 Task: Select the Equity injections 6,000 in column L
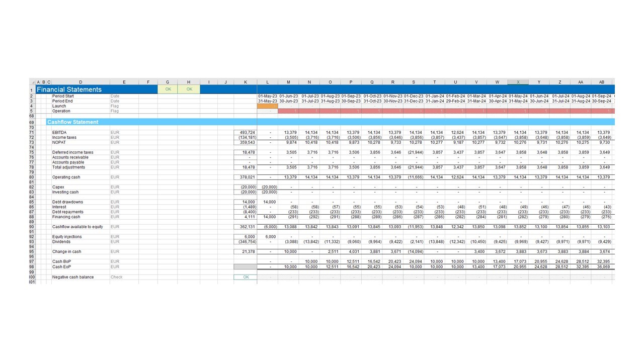(268, 237)
